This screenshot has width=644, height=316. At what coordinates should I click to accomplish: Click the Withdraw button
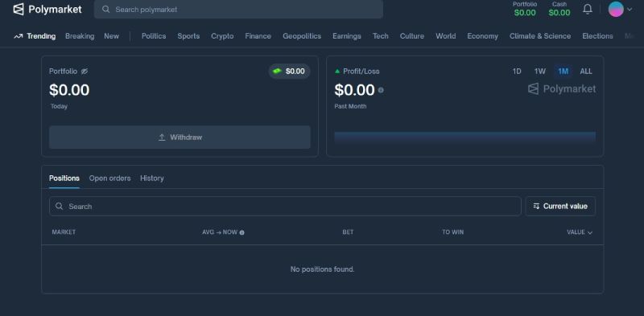coord(180,137)
